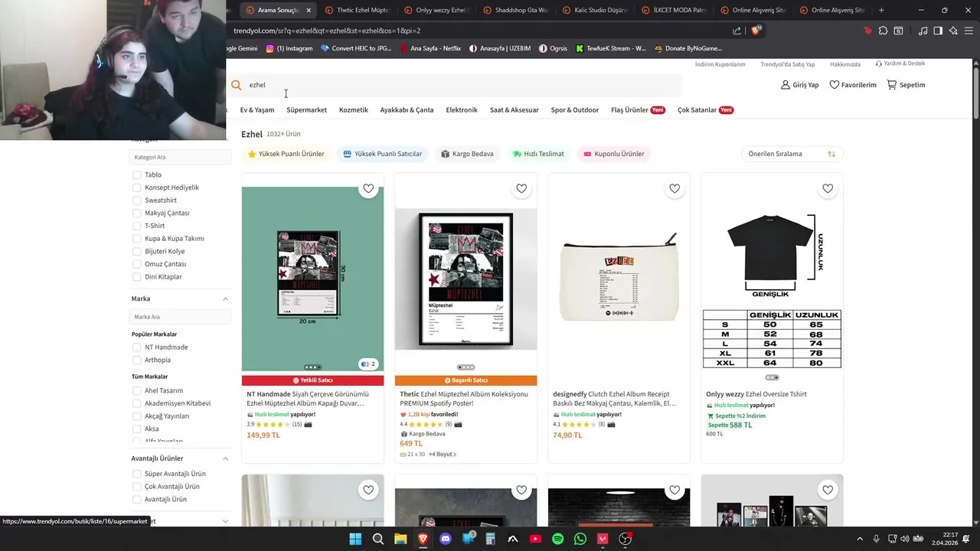980x551 pixels.
Task: Toggle the browser sidebar panel icon
Action: (x=938, y=31)
